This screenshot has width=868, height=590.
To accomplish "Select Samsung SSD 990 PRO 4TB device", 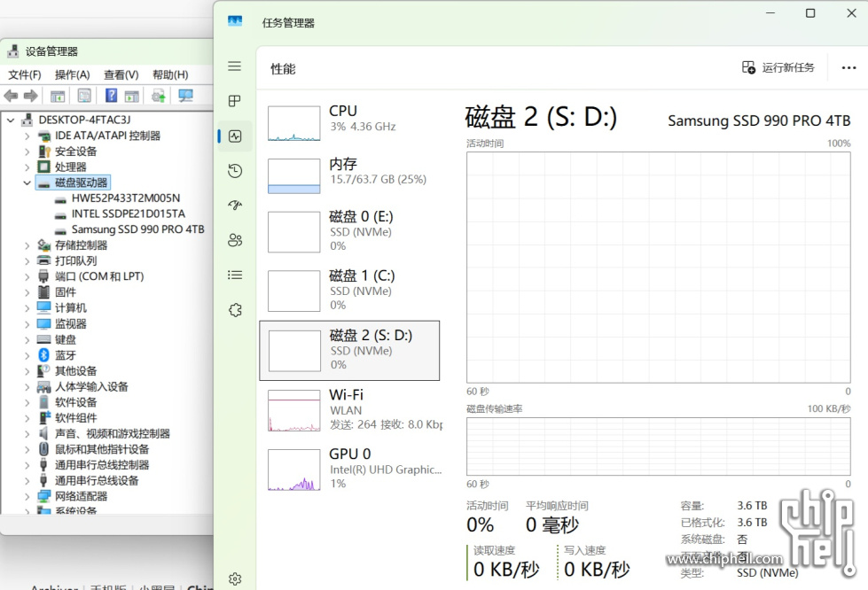I will point(137,229).
